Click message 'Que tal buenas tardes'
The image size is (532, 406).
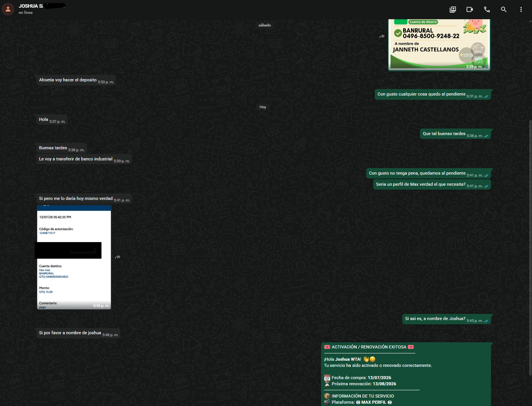click(455, 134)
